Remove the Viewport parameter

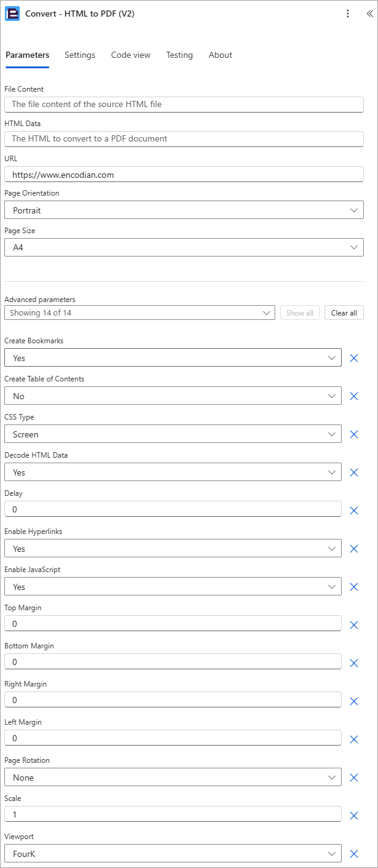354,854
